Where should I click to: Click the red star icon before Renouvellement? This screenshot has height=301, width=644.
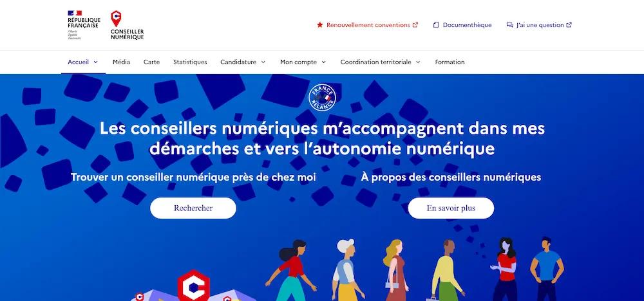[320, 25]
